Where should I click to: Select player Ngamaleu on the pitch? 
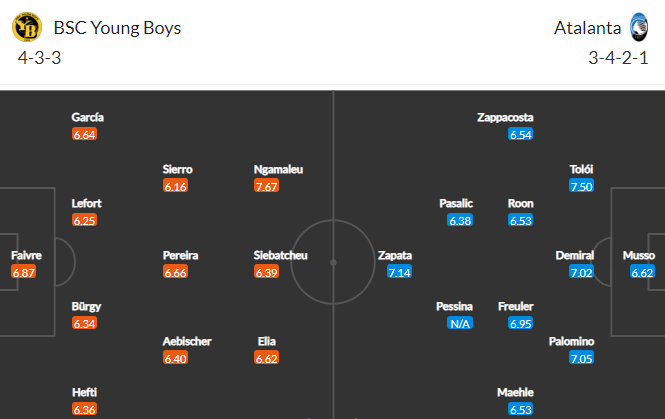coord(279,169)
